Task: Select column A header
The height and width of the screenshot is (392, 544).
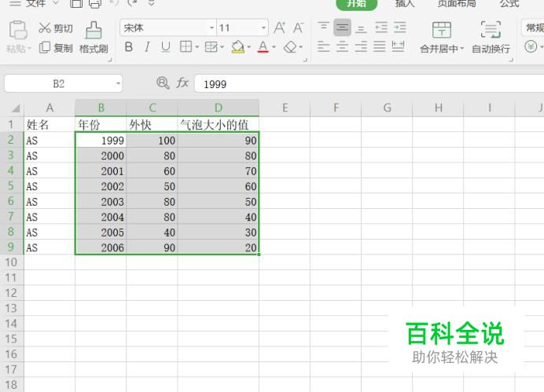Action: (x=50, y=108)
